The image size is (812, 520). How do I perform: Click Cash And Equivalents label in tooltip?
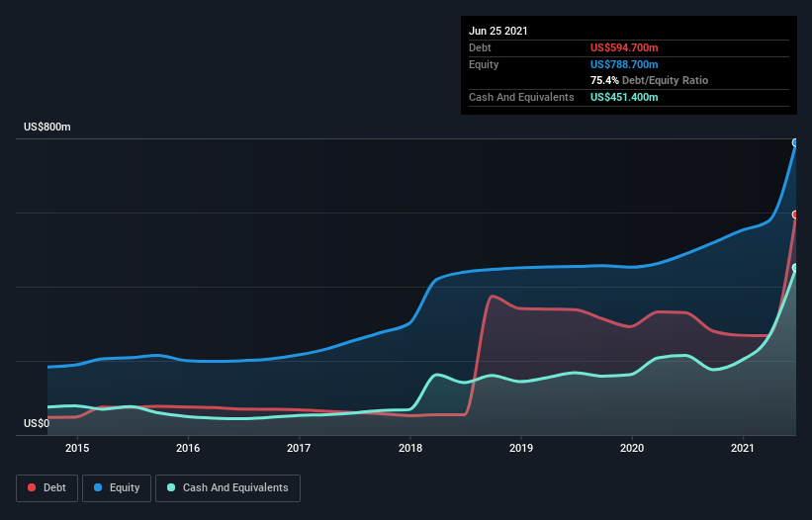pyautogui.click(x=521, y=97)
